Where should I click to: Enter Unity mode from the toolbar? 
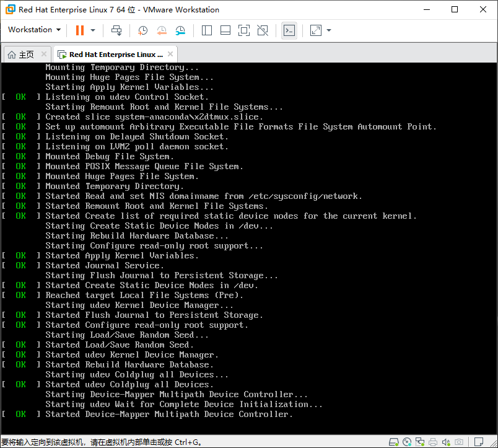[x=262, y=30]
